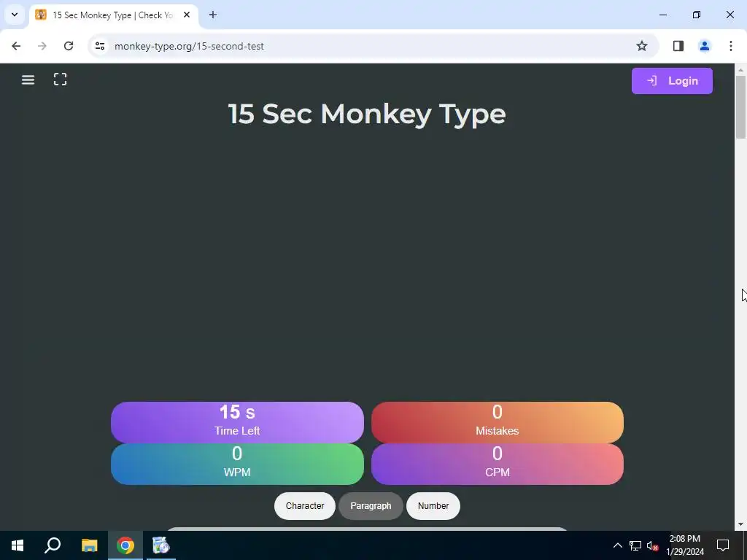This screenshot has height=560, width=747.
Task: Show hidden system tray icons
Action: pos(617,545)
